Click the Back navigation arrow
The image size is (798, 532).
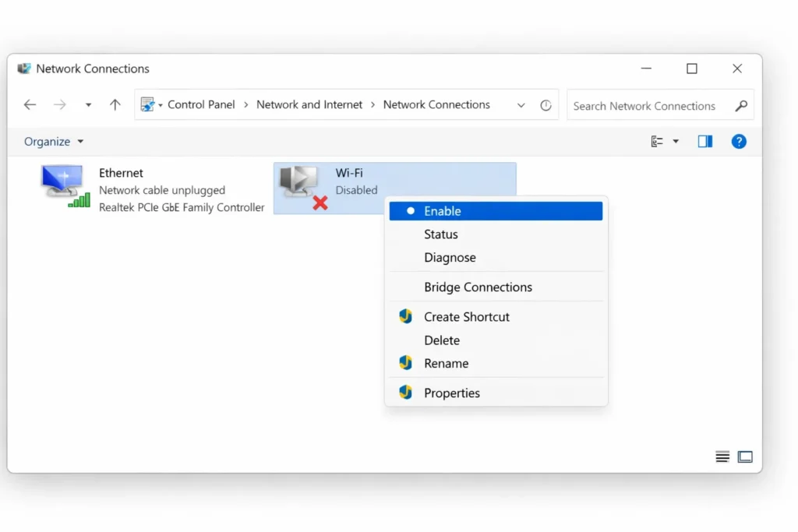point(30,105)
